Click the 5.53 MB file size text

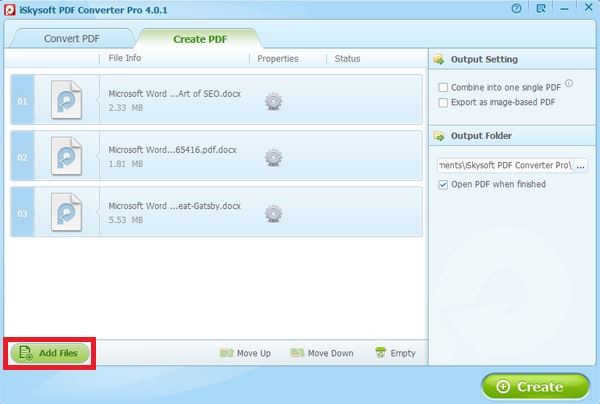[x=126, y=220]
